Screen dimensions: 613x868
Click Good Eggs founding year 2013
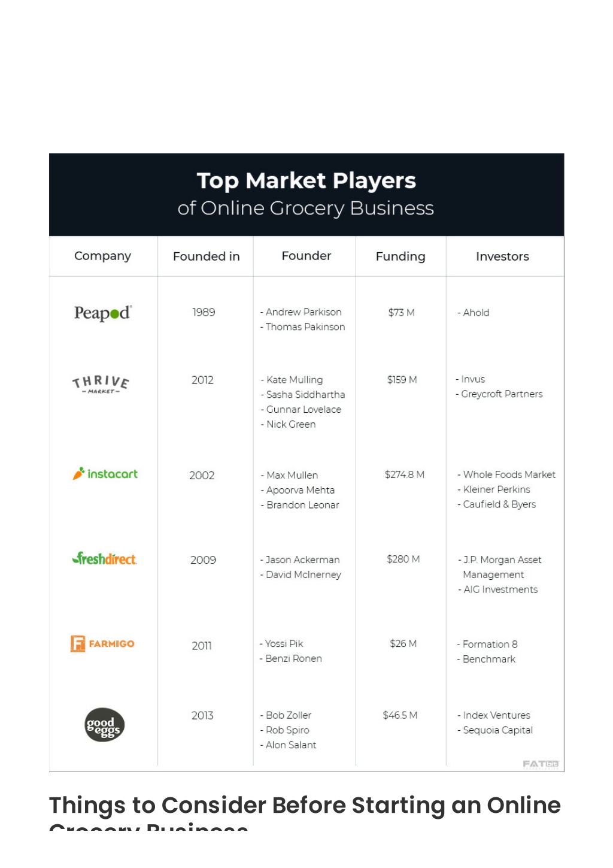tap(202, 715)
